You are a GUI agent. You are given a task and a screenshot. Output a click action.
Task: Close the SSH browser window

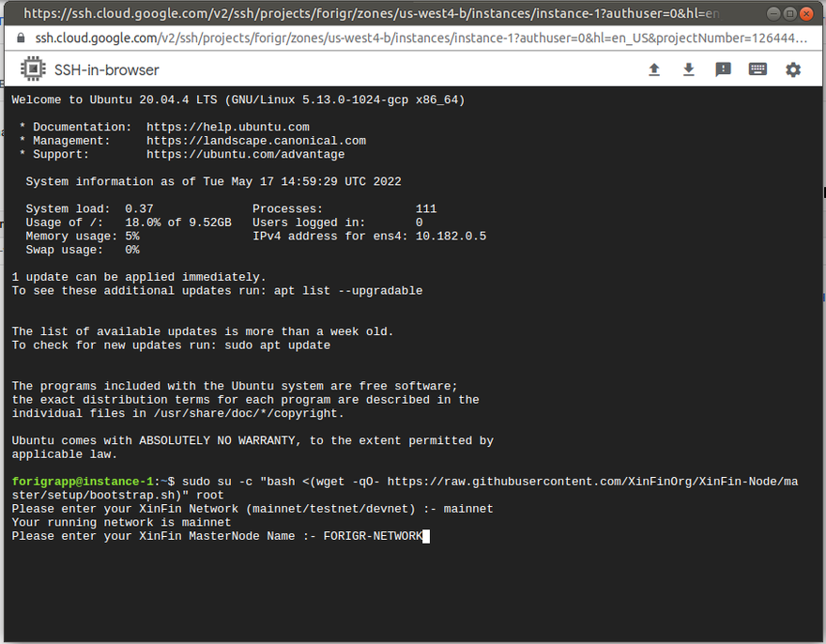click(x=806, y=14)
